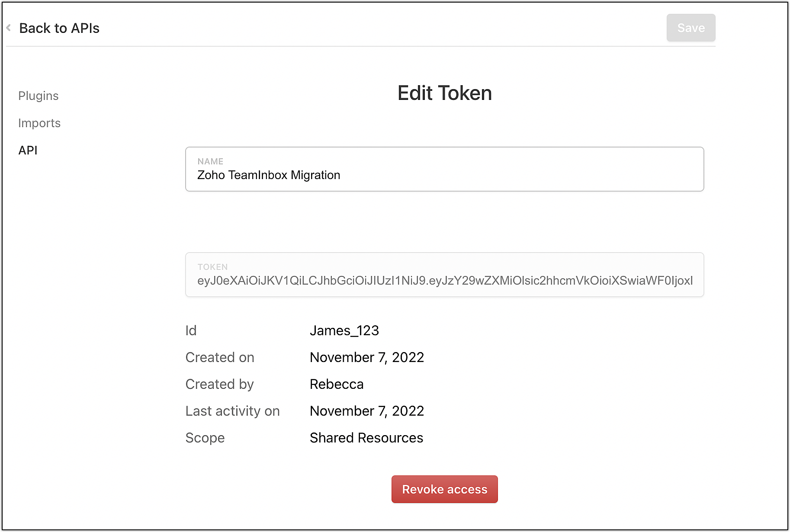Click the back chevron arrow icon
The height and width of the screenshot is (532, 790).
point(9,28)
